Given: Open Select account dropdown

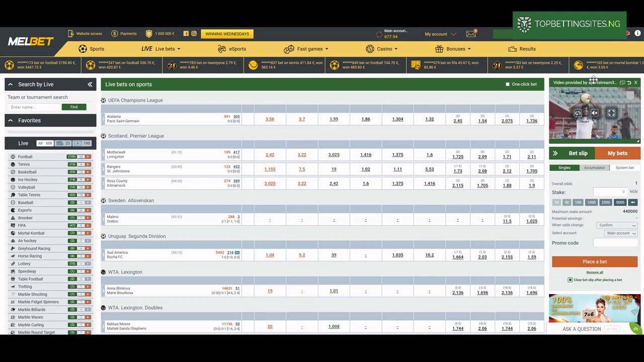Looking at the screenshot, I should tap(621, 233).
